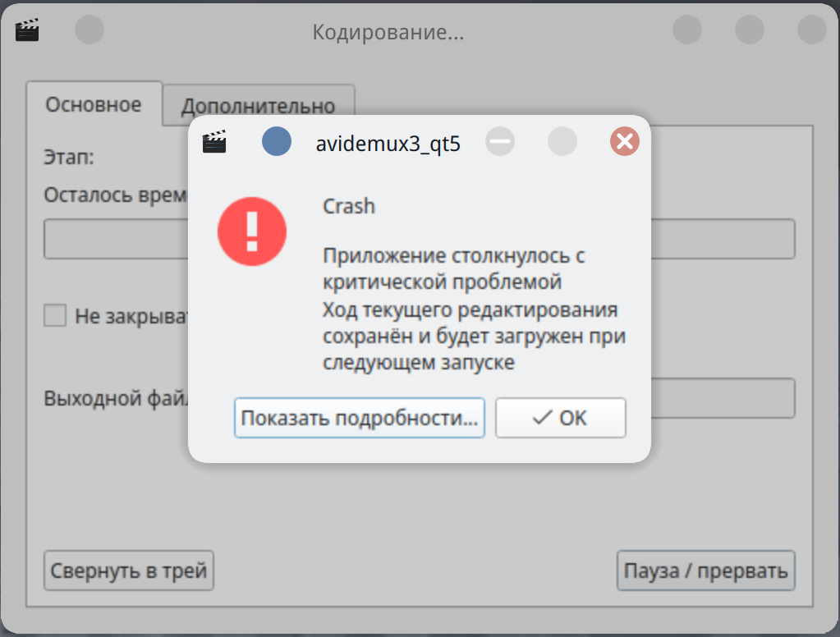
Task: Click the clapperboard icon in crash dialog titlebar
Action: pyautogui.click(x=214, y=142)
